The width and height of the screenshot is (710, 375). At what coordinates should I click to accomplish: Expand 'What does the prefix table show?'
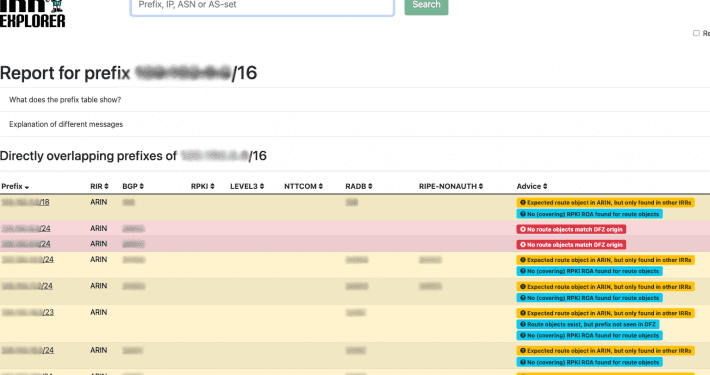65,100
